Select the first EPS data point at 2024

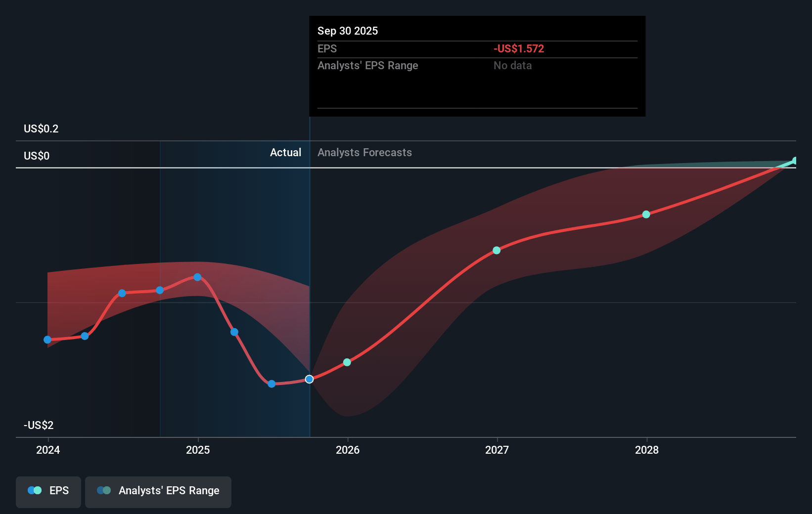(47, 340)
